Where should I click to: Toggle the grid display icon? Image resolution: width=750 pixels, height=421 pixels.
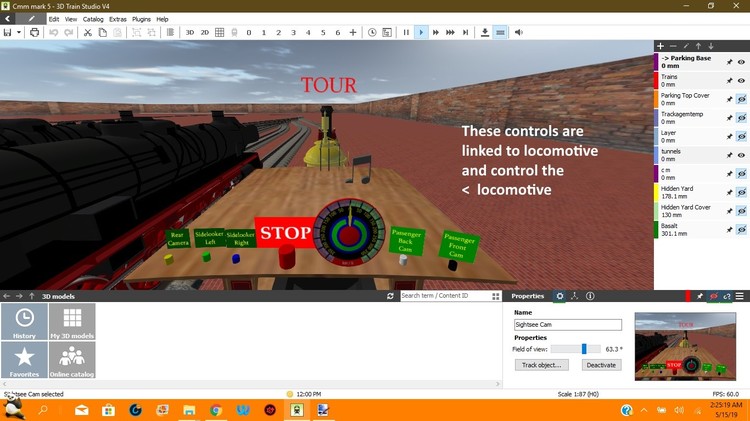point(220,33)
